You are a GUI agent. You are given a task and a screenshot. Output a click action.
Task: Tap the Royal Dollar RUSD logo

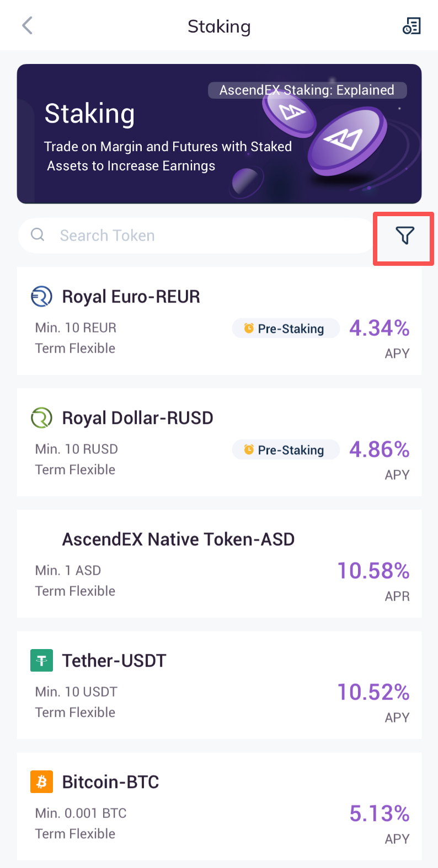point(41,418)
